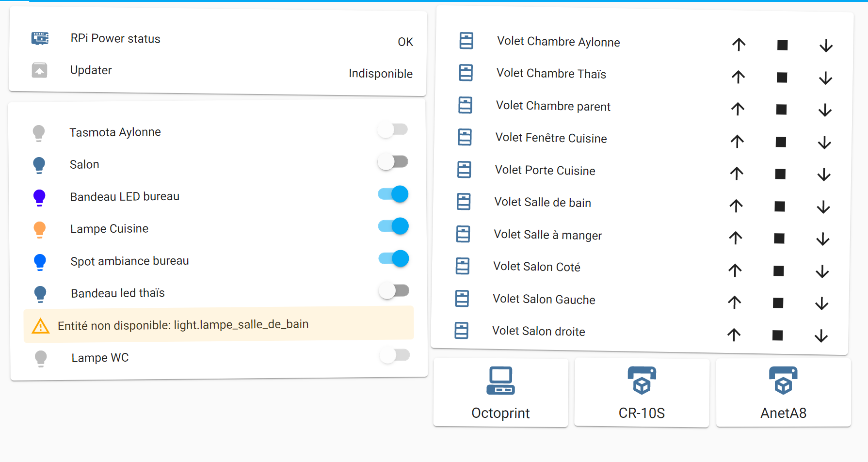Click the RPi Power status label
Viewport: 868px width, 462px height.
[x=115, y=39]
